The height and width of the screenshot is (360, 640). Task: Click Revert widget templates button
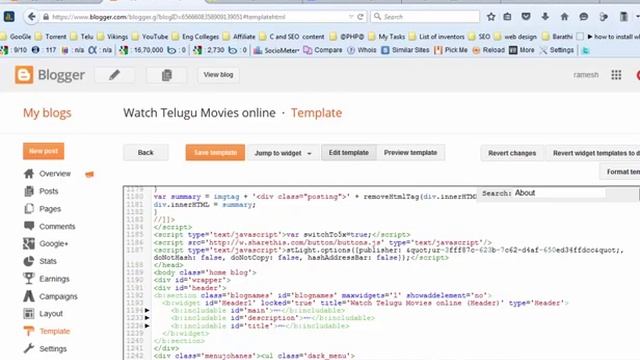pos(594,153)
